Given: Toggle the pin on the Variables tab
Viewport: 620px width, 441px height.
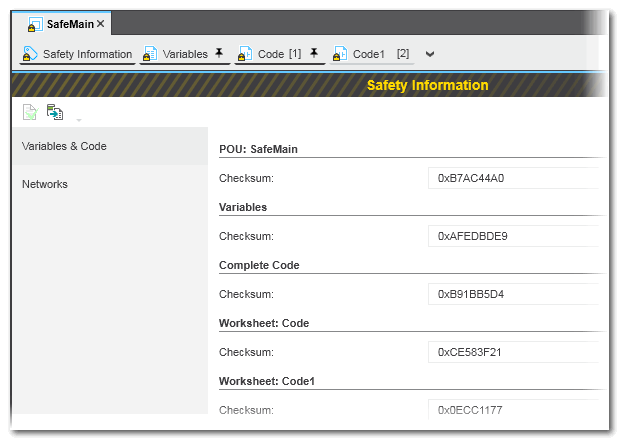Looking at the screenshot, I should click(219, 54).
